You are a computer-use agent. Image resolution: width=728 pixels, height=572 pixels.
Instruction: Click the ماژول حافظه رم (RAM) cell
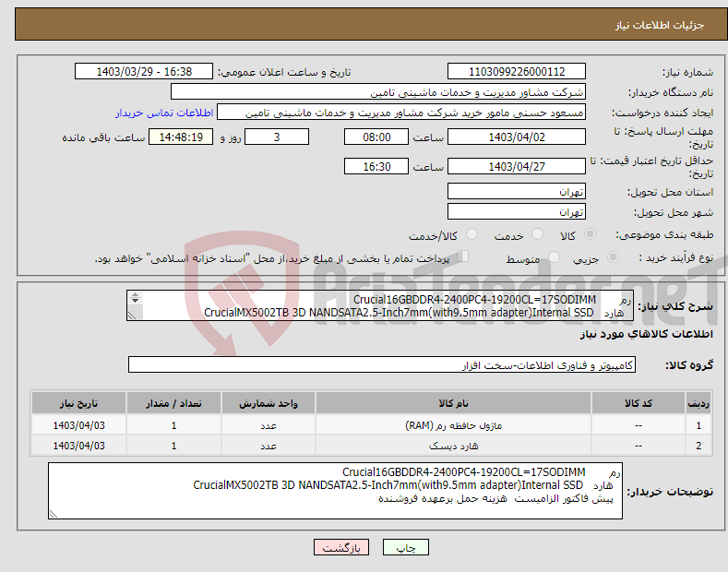coord(453,425)
